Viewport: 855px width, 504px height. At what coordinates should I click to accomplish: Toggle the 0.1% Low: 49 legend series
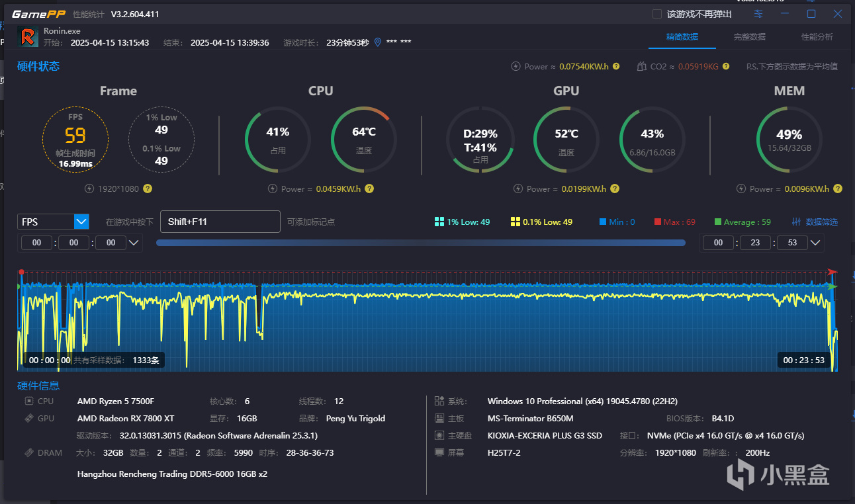click(541, 222)
